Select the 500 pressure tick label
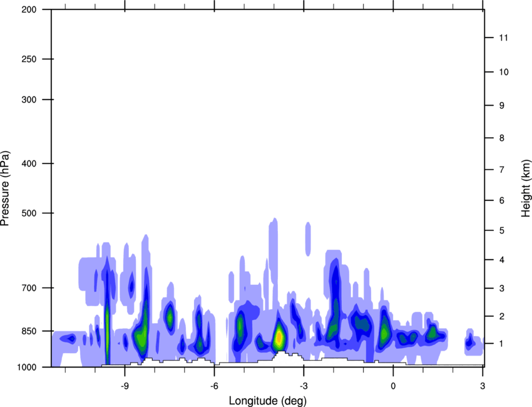This screenshot has width=532, height=407. click(29, 213)
